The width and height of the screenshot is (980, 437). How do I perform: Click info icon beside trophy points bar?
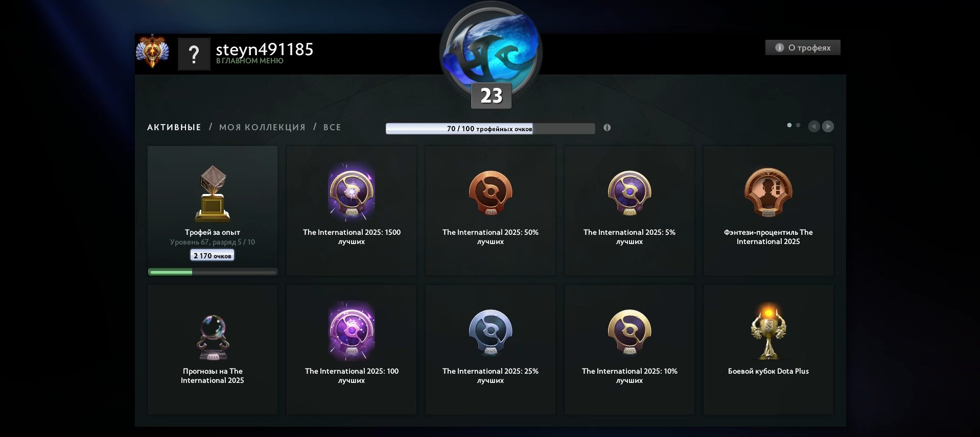click(607, 128)
